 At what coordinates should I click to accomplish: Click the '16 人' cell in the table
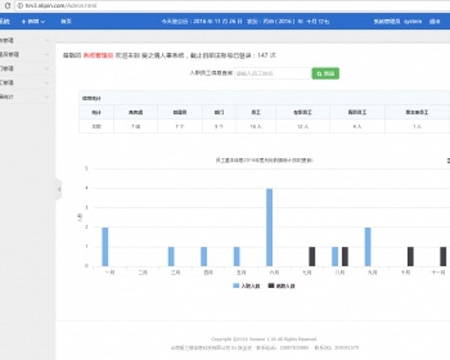pos(256,126)
